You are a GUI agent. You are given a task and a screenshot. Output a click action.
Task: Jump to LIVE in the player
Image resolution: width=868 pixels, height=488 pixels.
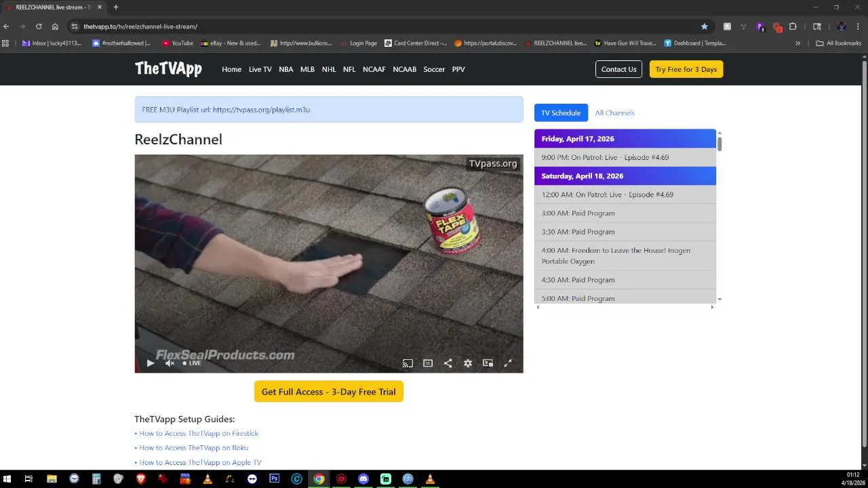pyautogui.click(x=192, y=363)
